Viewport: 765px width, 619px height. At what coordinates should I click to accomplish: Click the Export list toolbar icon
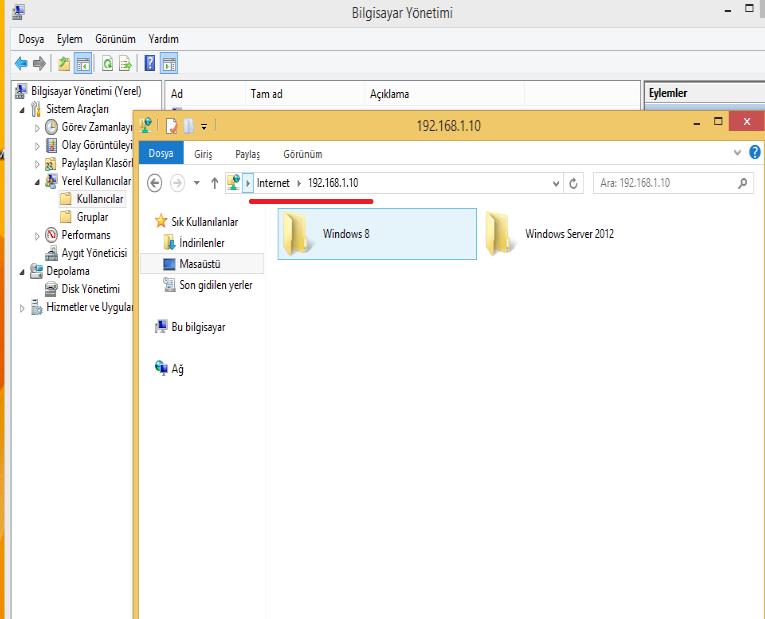pyautogui.click(x=125, y=63)
